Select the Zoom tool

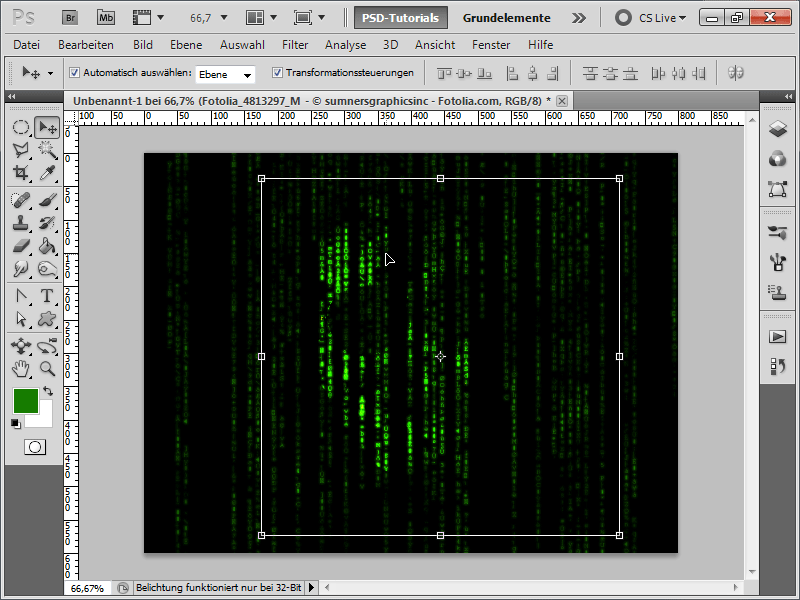(47, 368)
